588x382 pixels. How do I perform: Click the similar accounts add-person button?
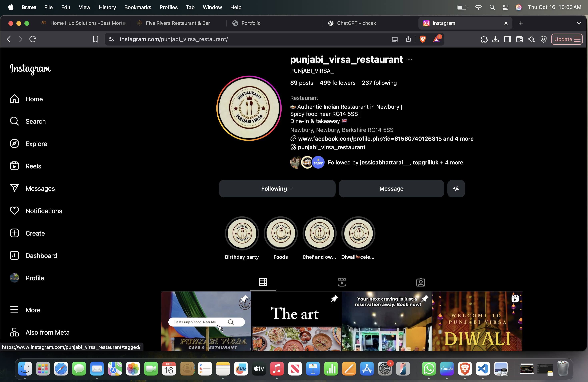[456, 189]
